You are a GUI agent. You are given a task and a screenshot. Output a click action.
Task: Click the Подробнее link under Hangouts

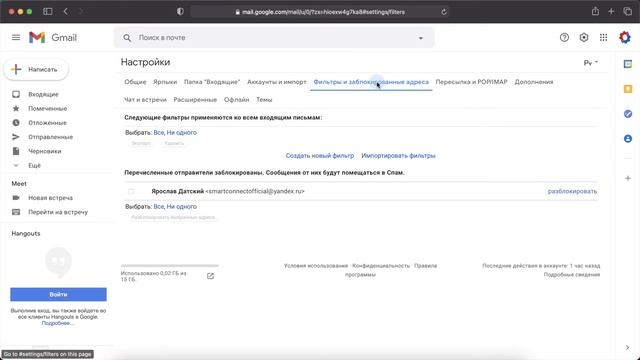(58, 323)
